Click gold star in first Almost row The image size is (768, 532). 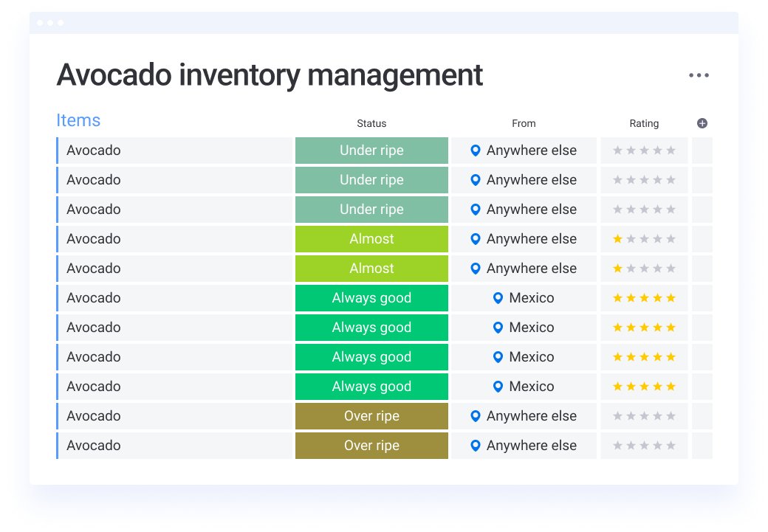click(617, 239)
